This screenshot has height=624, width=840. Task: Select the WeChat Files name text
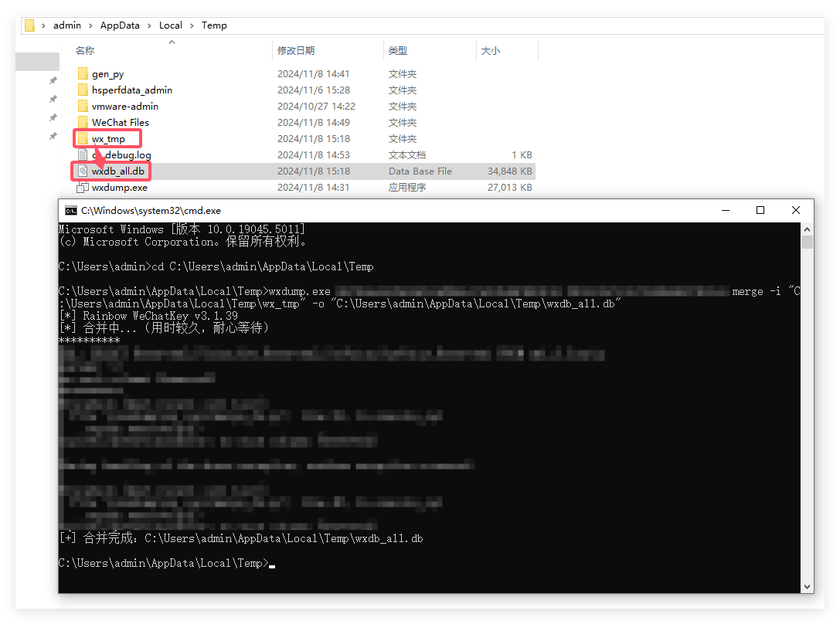tap(120, 123)
